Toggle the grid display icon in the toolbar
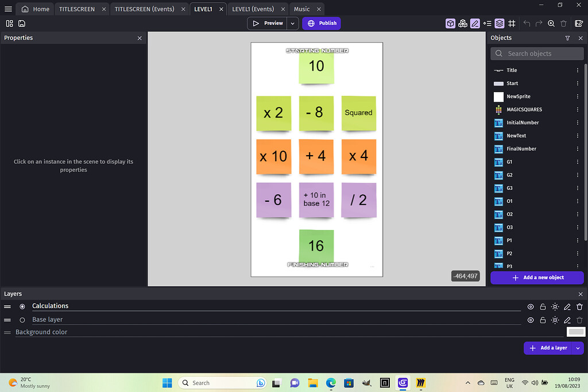This screenshot has width=588, height=392. click(x=512, y=24)
